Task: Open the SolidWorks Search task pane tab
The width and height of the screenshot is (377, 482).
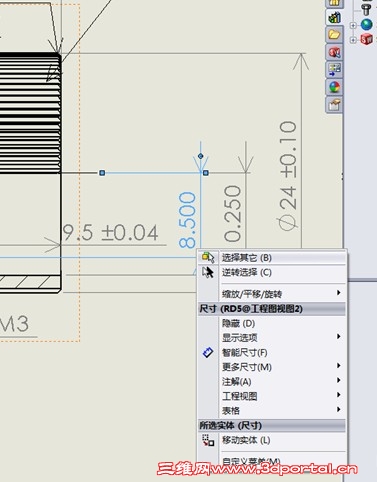Action: click(334, 52)
